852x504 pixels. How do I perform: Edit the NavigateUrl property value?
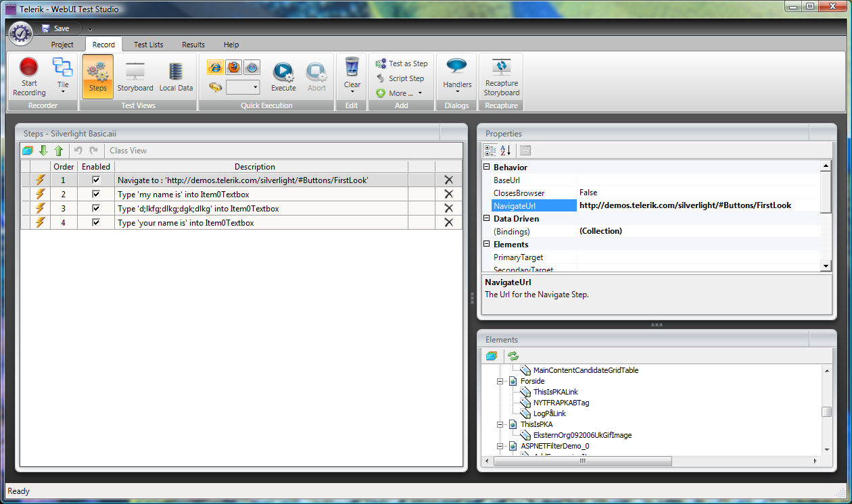point(698,205)
